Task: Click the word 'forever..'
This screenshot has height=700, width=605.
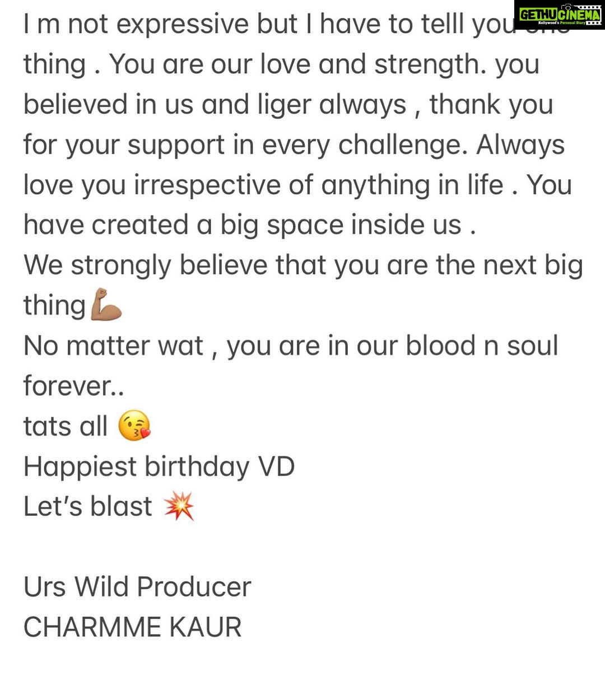Action: click(73, 386)
